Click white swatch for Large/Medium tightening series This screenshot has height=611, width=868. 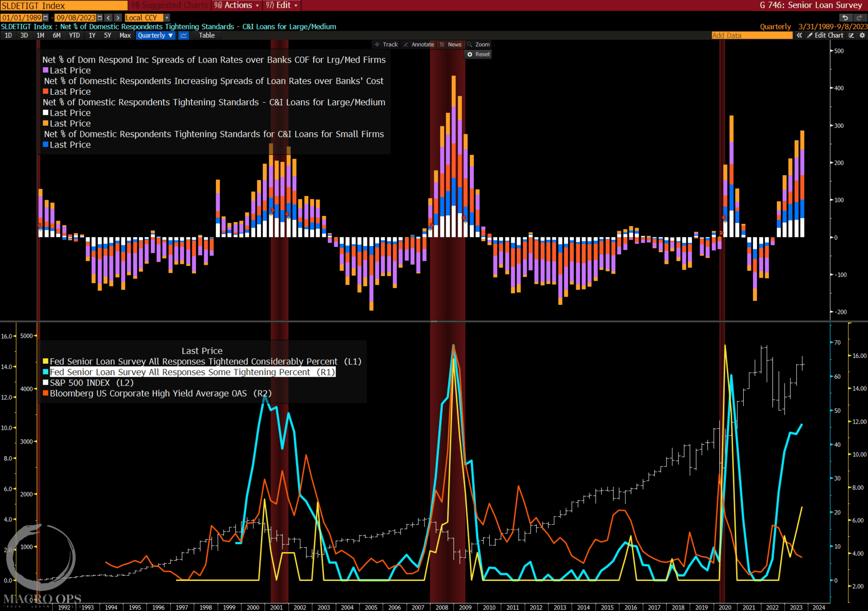point(46,113)
